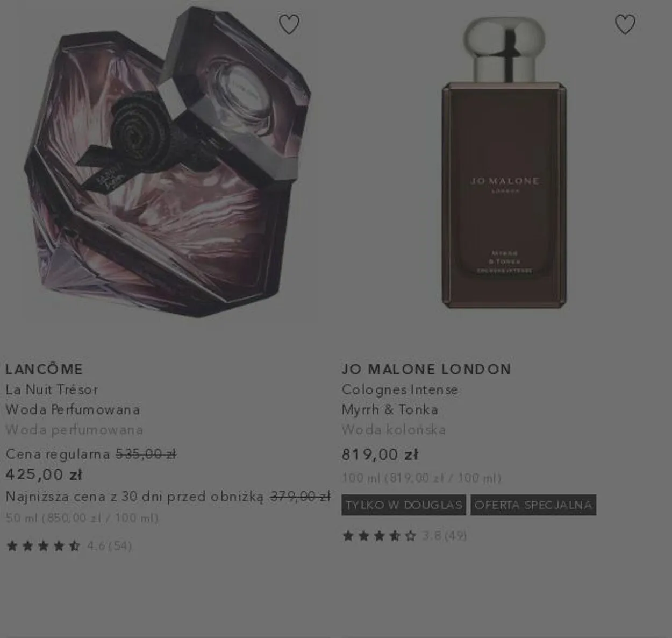Click the crossed-out 535,00 zł regular price
The image size is (672, 638).
(x=146, y=454)
